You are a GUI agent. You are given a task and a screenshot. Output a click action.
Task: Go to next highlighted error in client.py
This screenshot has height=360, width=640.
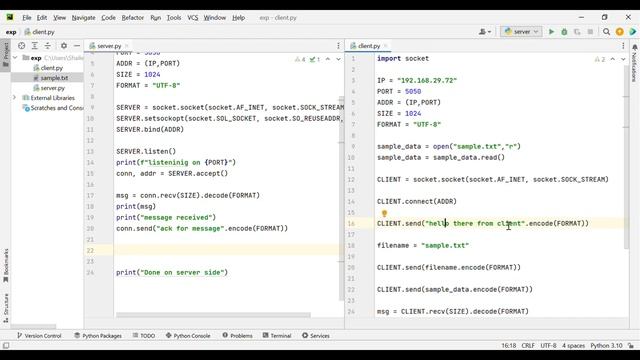click(623, 59)
